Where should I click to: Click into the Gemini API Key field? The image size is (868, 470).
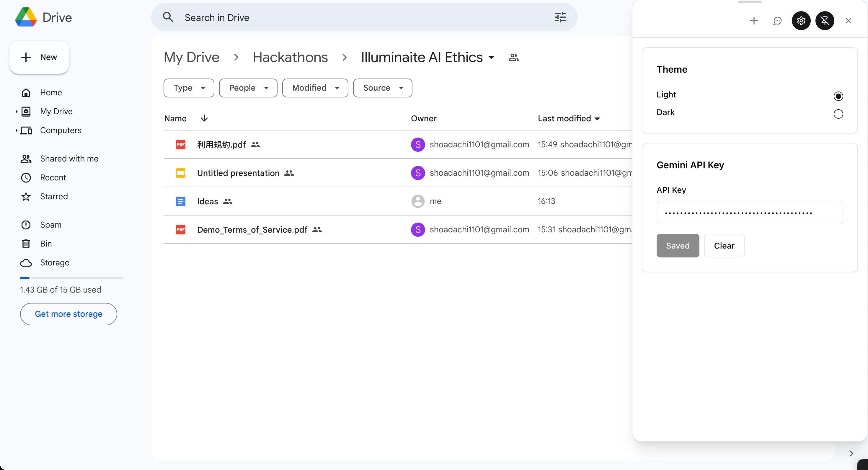(749, 213)
